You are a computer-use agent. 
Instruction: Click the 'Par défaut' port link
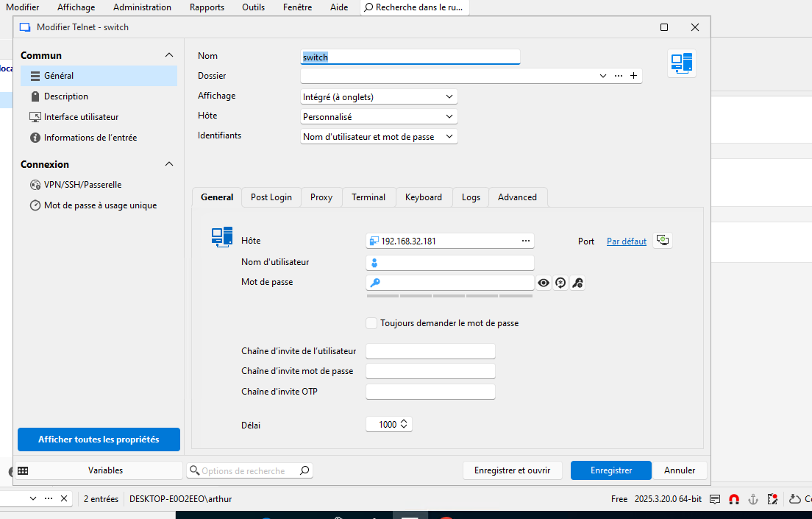(626, 241)
